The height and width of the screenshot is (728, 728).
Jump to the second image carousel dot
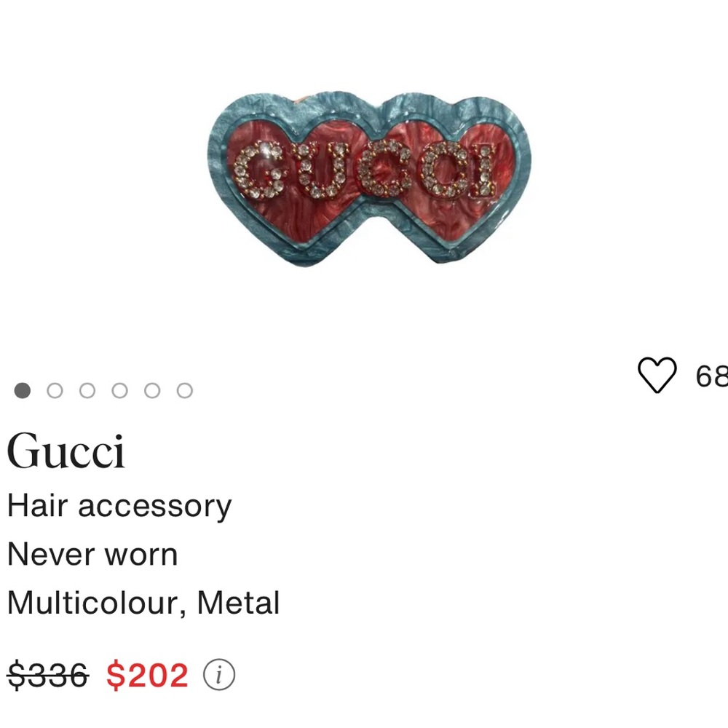click(x=55, y=391)
